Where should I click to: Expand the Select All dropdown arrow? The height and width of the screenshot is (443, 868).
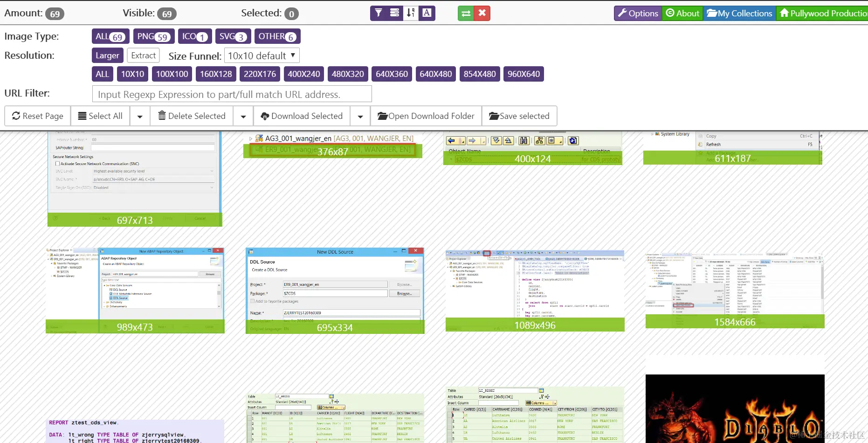140,116
